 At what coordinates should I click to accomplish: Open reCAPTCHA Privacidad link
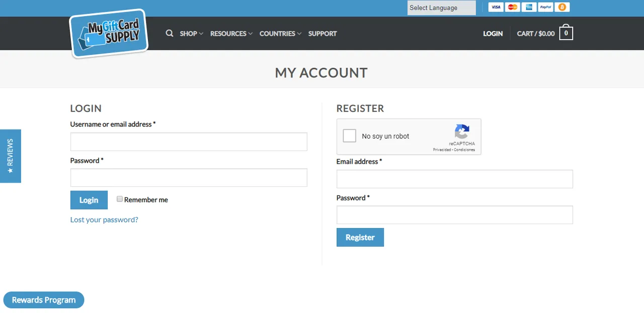pyautogui.click(x=442, y=150)
